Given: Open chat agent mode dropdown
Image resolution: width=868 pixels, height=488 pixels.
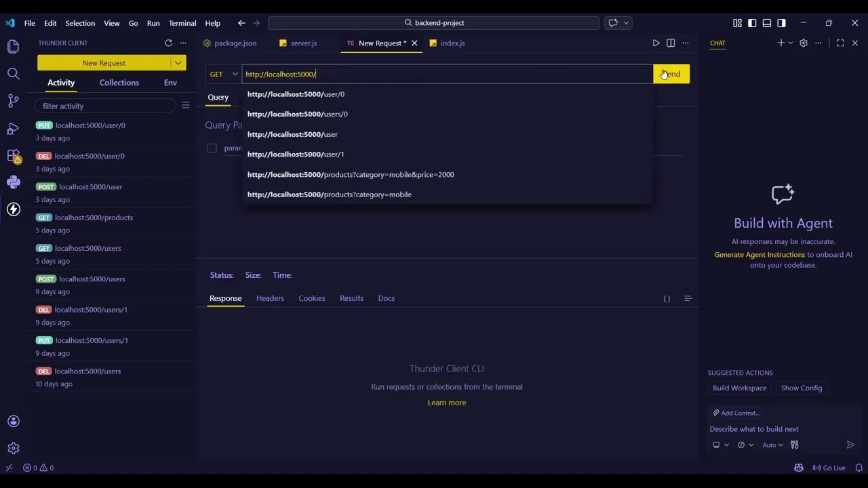Looking at the screenshot, I should pyautogui.click(x=745, y=445).
